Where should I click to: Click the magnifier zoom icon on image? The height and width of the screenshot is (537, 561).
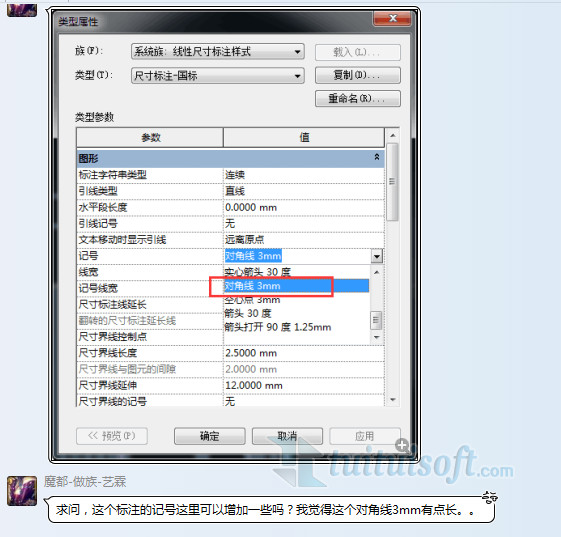pyautogui.click(x=402, y=445)
